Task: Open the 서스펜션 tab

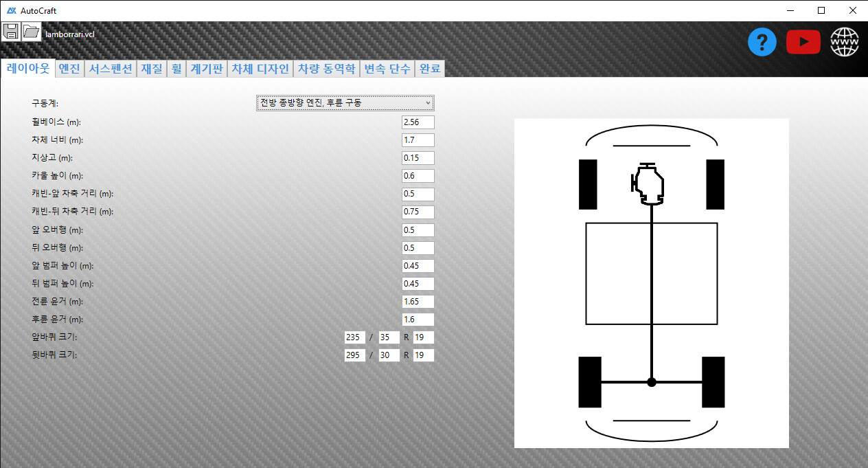Action: click(x=111, y=69)
